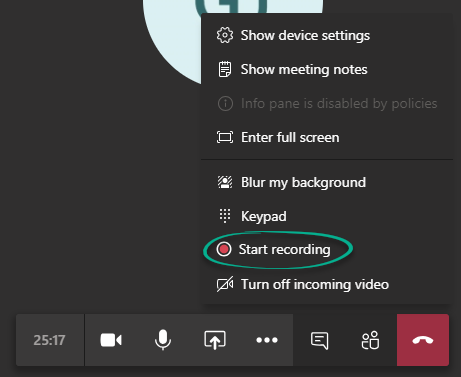Viewport: 461px width, 377px height.
Task: Choose Enter full screen
Action: (327, 137)
